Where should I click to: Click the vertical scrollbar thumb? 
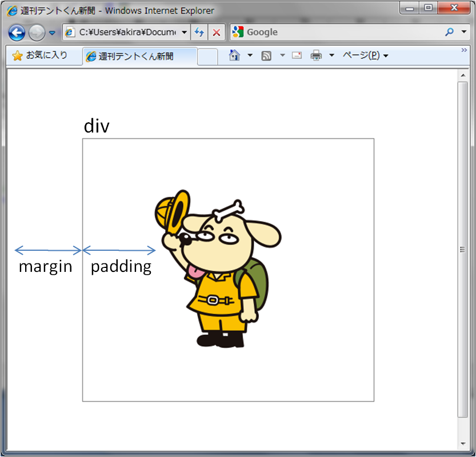[x=463, y=250]
